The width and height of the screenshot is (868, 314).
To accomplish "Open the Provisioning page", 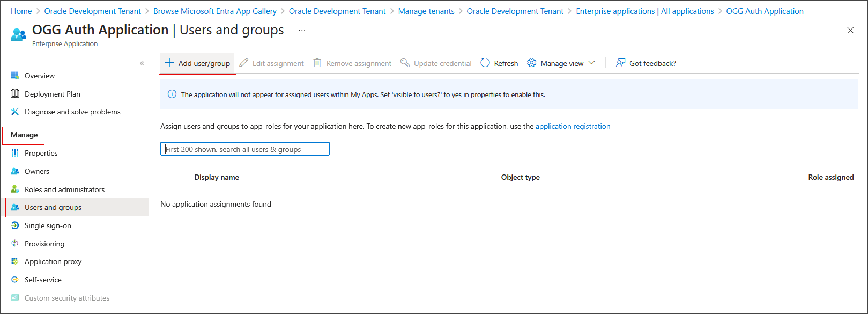I will pyautogui.click(x=44, y=244).
